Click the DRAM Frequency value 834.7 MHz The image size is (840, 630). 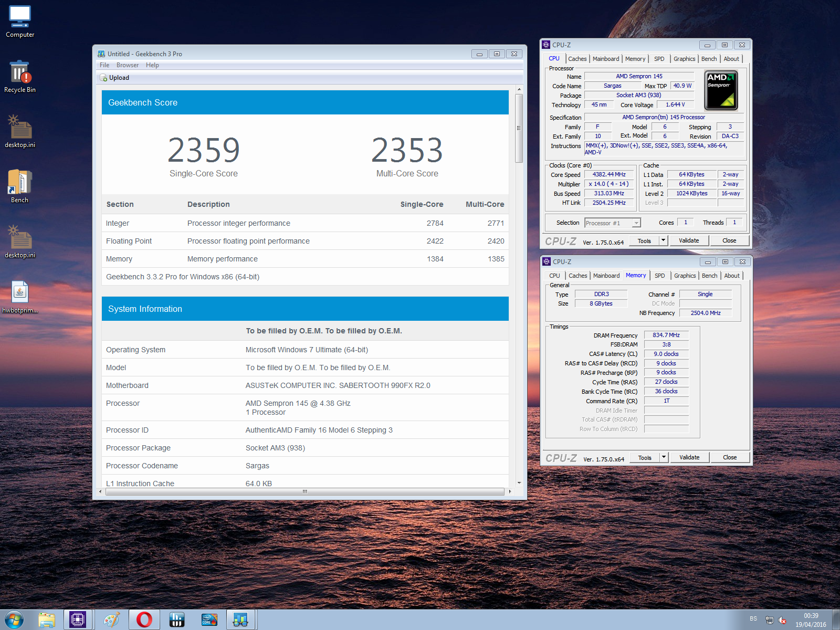tap(666, 335)
